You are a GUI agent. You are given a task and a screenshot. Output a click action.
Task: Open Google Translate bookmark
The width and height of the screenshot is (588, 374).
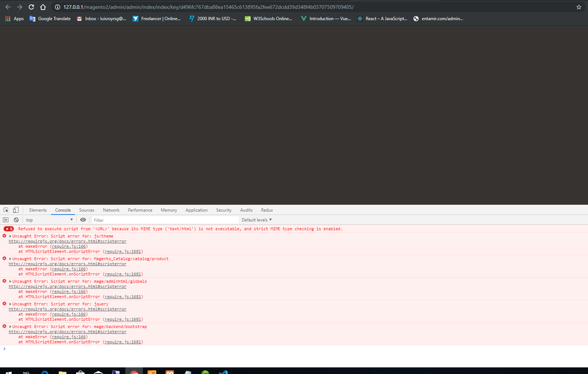point(50,19)
